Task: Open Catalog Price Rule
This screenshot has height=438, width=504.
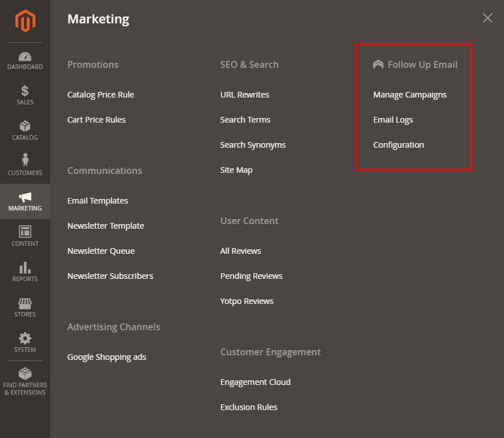Action: point(100,95)
